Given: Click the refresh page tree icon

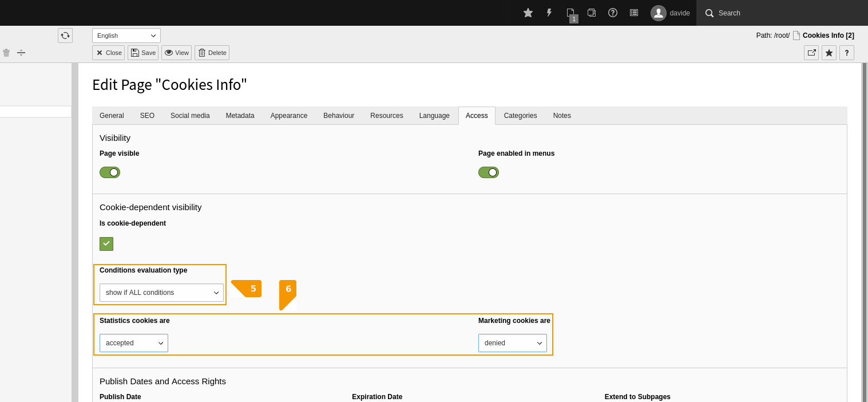Looking at the screenshot, I should (x=65, y=36).
